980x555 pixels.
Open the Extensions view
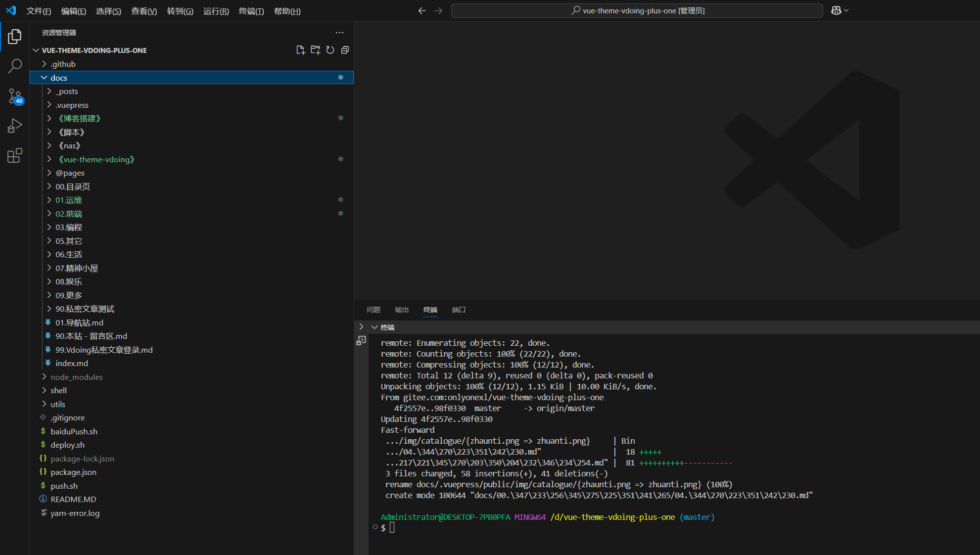click(x=15, y=155)
